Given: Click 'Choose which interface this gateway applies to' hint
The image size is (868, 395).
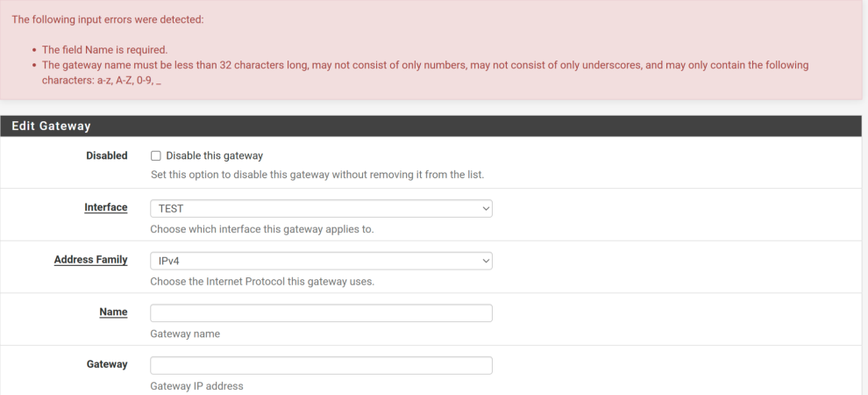Looking at the screenshot, I should 262,229.
